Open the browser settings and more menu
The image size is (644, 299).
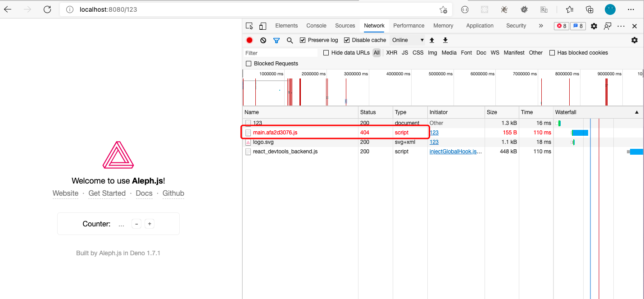[x=631, y=9]
